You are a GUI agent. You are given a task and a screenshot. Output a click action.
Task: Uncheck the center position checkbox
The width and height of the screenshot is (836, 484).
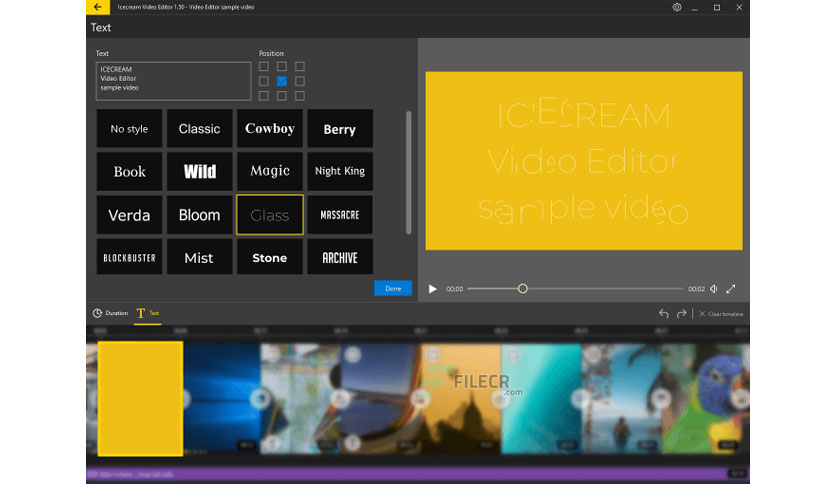pyautogui.click(x=282, y=81)
